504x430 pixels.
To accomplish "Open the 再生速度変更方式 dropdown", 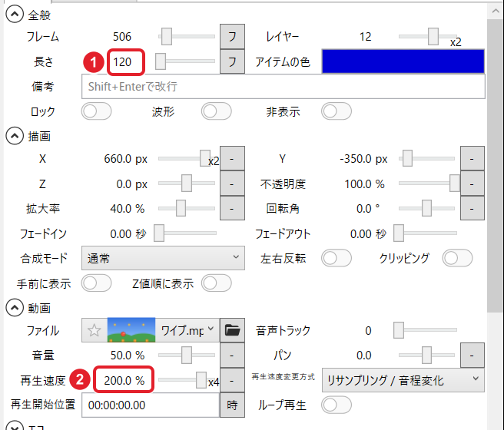I will pyautogui.click(x=403, y=380).
